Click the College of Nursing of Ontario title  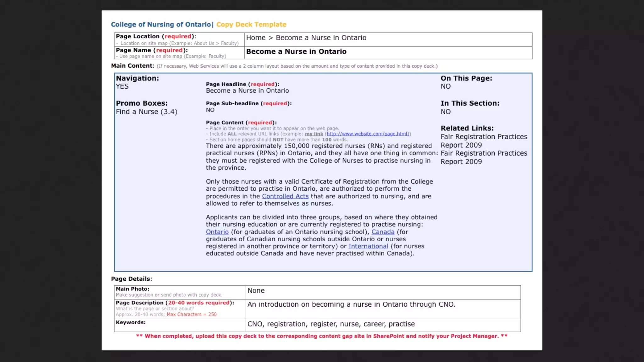pyautogui.click(x=161, y=25)
